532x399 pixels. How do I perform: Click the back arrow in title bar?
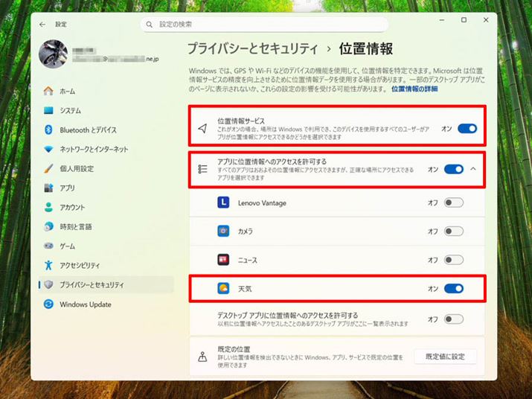click(42, 25)
